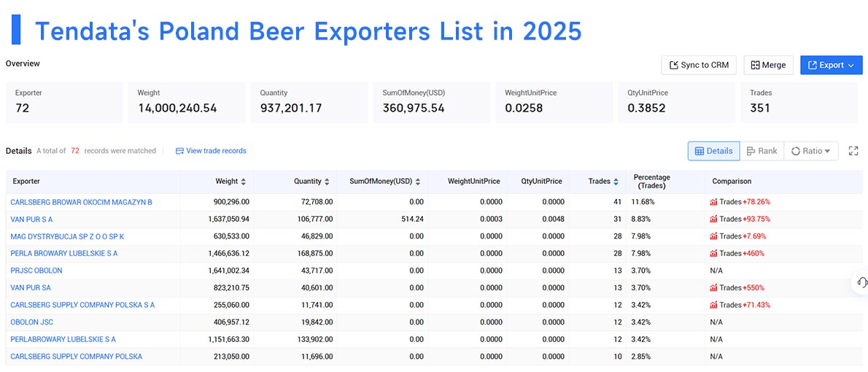Open the OBOLON JSC exporter link
Viewport: 868px width, 372px height.
click(32, 322)
